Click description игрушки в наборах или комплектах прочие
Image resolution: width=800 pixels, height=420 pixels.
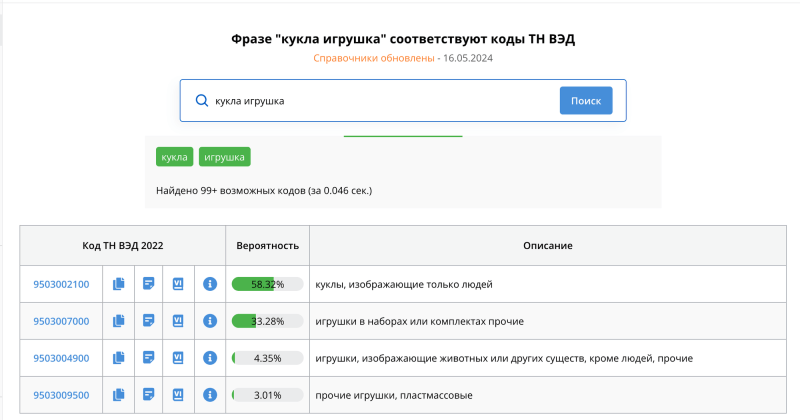pyautogui.click(x=419, y=322)
